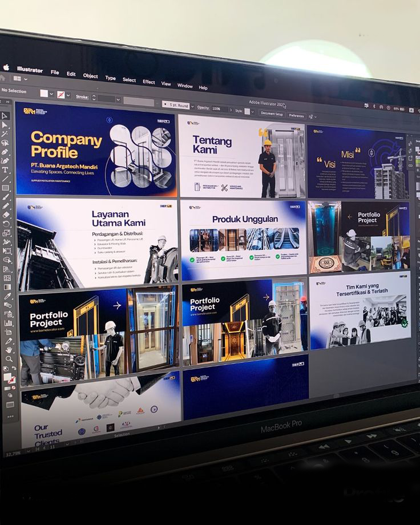Screen dimensions: 420x525
Task: Open the View menu
Action: [x=166, y=84]
